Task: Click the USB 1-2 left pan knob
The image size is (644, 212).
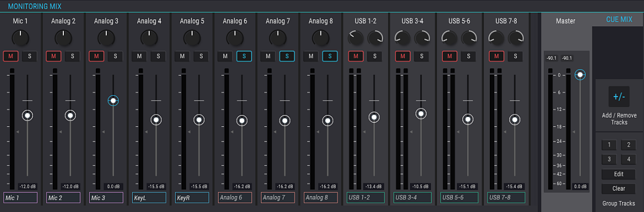Action: [x=356, y=38]
